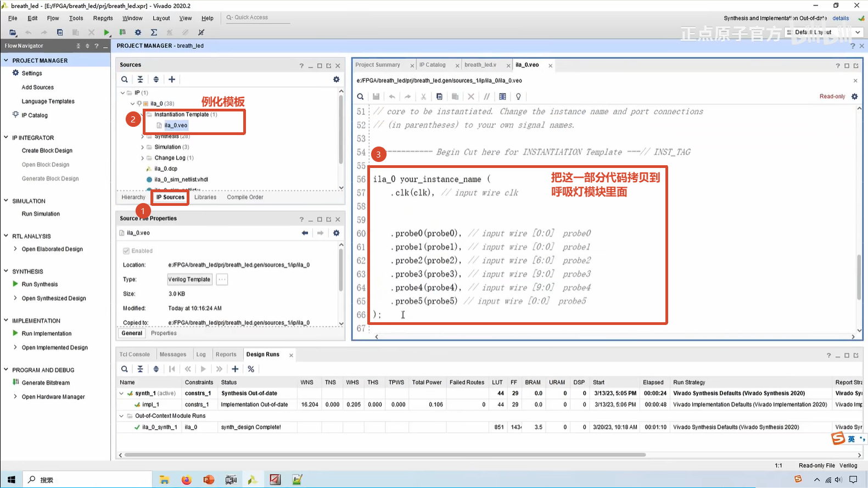Click Run Synthesis in Flow Navigator
Viewport: 868px width, 488px height.
coord(40,284)
